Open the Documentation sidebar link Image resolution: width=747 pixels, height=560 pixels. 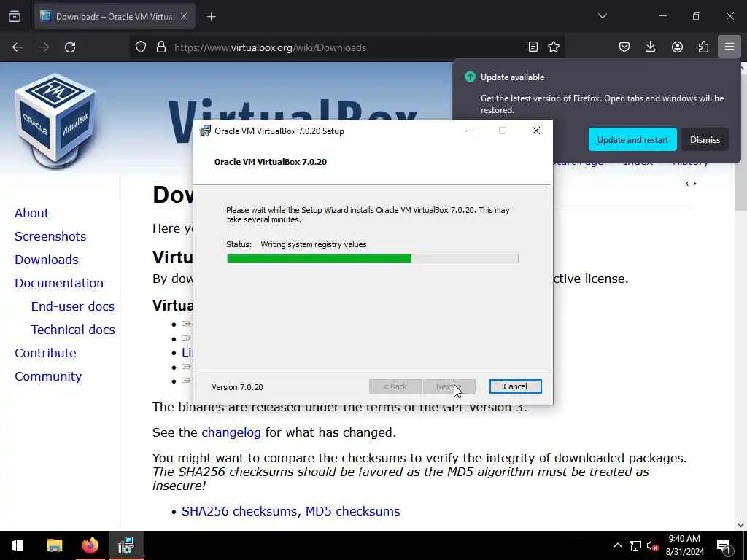(x=58, y=283)
